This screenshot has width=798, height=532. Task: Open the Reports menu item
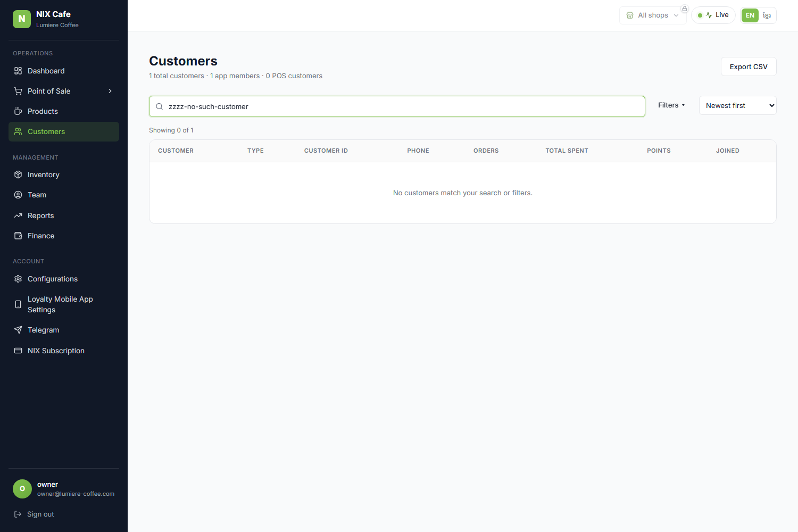[x=64, y=215]
